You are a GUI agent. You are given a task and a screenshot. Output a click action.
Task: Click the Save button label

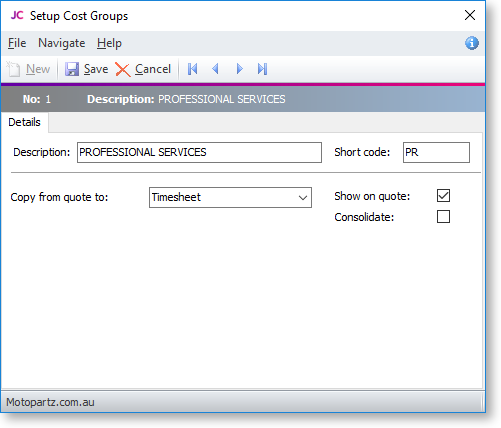96,69
